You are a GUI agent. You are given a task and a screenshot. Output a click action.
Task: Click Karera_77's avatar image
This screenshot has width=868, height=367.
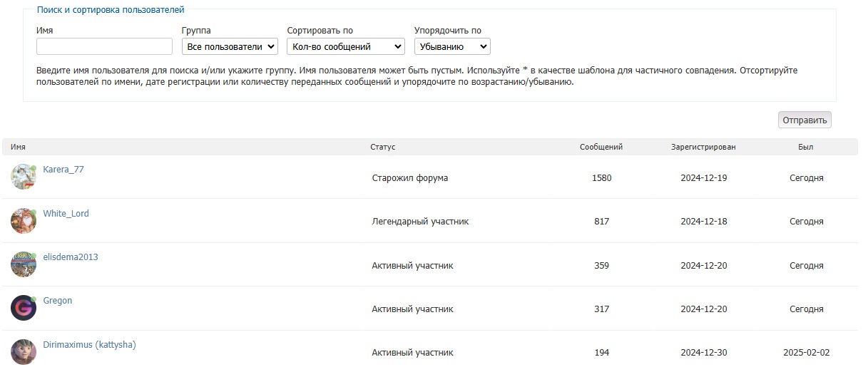23,177
